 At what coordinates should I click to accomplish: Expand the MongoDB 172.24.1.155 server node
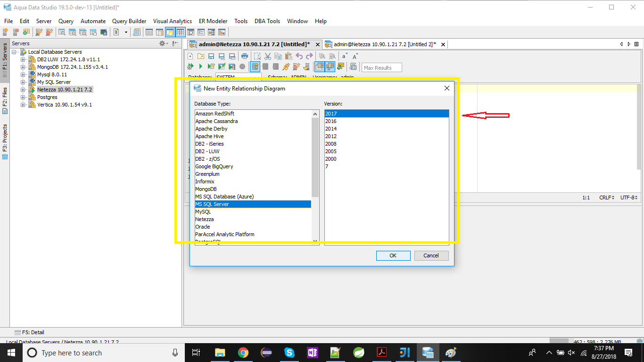(x=23, y=67)
